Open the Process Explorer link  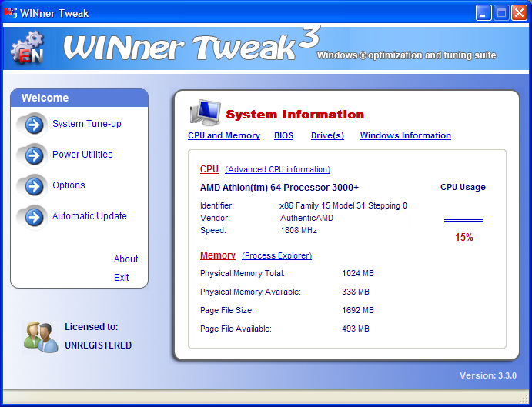(x=277, y=255)
